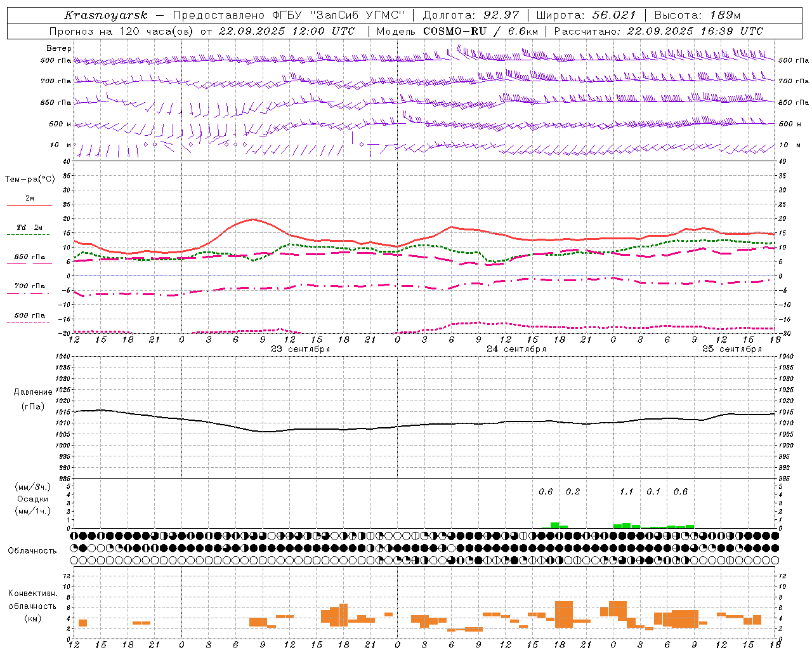Click the (мм/1ч.) precipitation unit label
Image resolution: width=812 pixels, height=650 pixels.
coord(33,511)
